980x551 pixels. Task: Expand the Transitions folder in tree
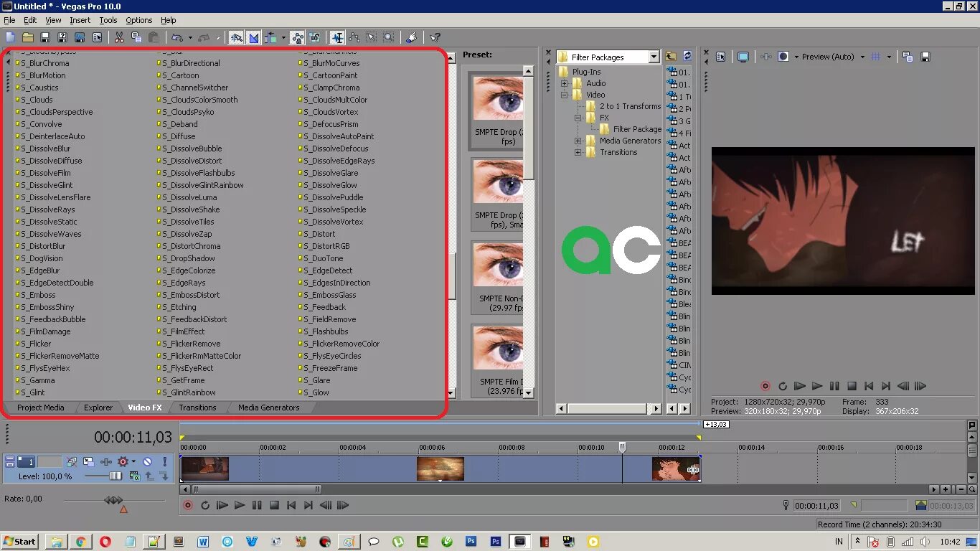point(578,152)
